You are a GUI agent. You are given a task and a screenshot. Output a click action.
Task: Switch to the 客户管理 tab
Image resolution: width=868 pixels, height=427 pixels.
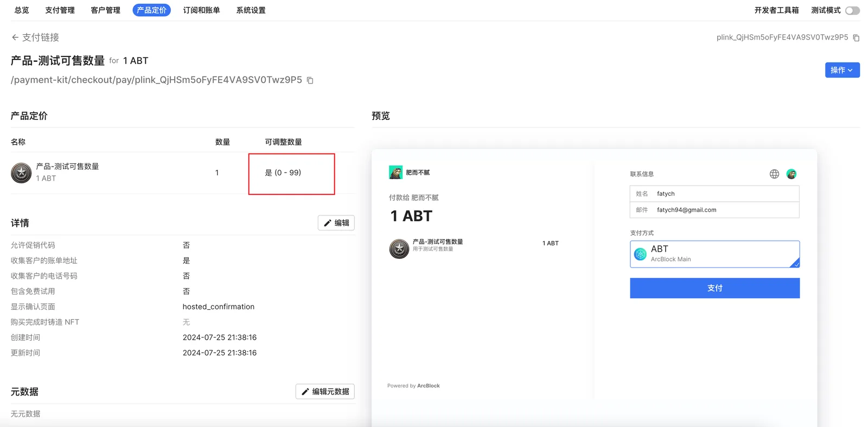coord(105,10)
